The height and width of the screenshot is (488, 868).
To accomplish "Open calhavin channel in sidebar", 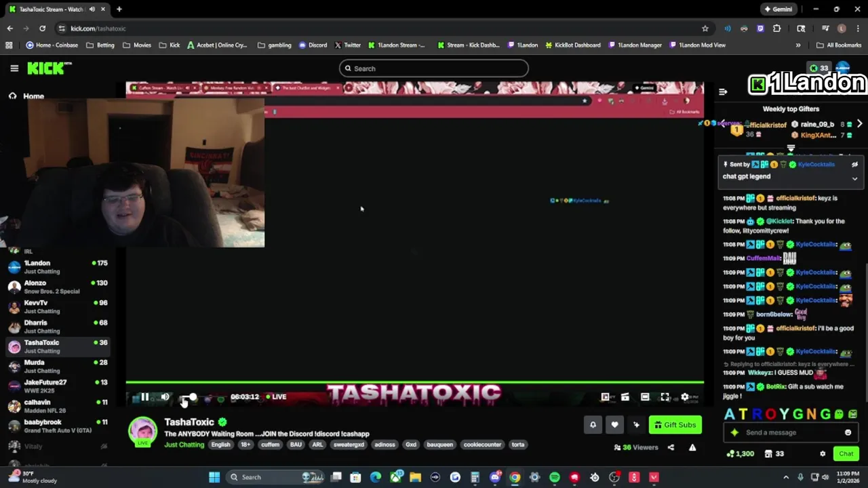I will (58, 406).
